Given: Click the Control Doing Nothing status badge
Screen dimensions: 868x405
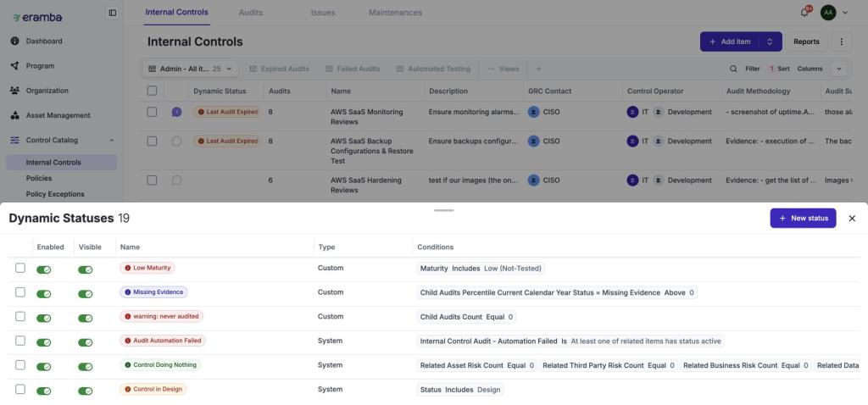Looking at the screenshot, I should point(161,365).
